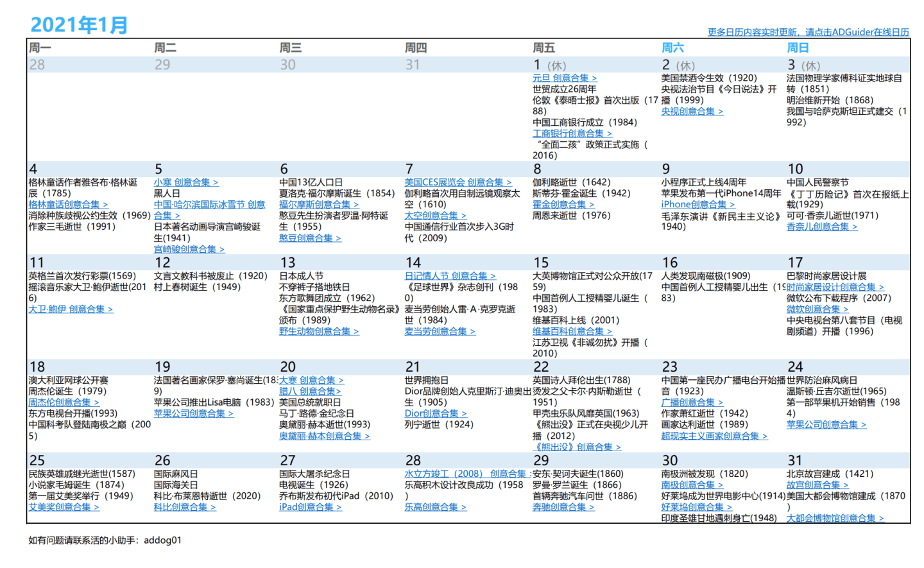The image size is (924, 568).
Task: Open the 日记情人节 创意合集 link
Action: coord(450,276)
